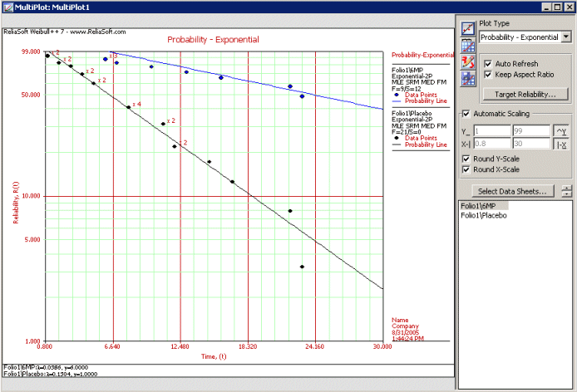Click the plot line icon in control panel

pyautogui.click(x=468, y=28)
